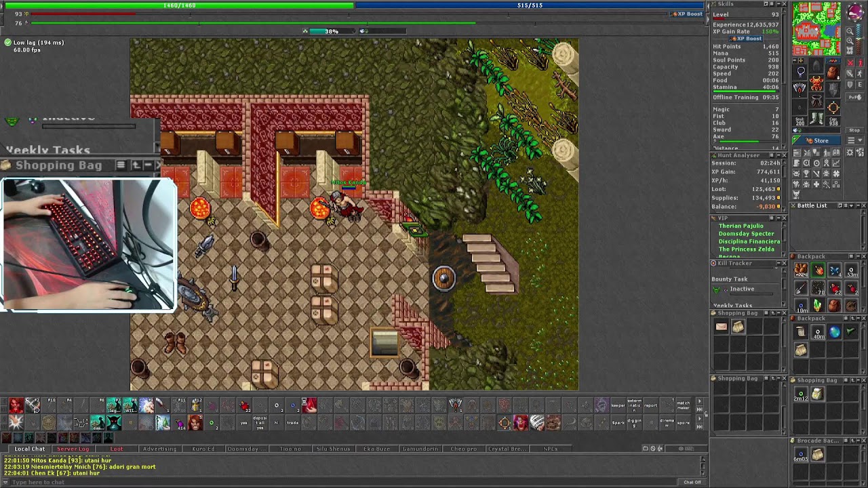Screen dimensions: 868x488
Task: Select the red demon armor equipment slot
Action: (x=816, y=83)
